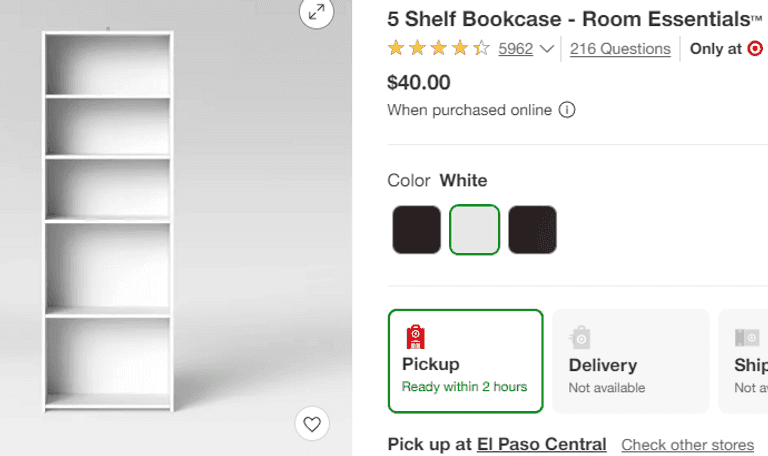Select the dark swatch right of White
Viewport: 768px width, 456px height.
pyautogui.click(x=532, y=230)
